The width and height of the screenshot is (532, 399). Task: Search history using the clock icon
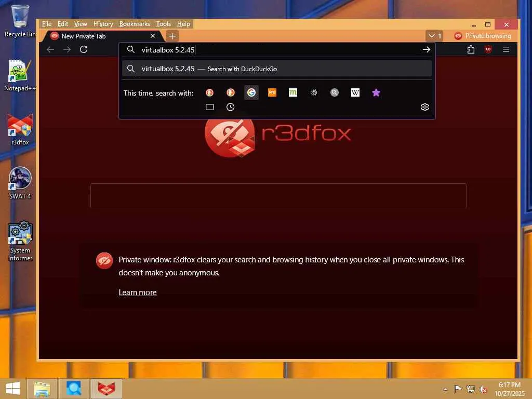(230, 107)
